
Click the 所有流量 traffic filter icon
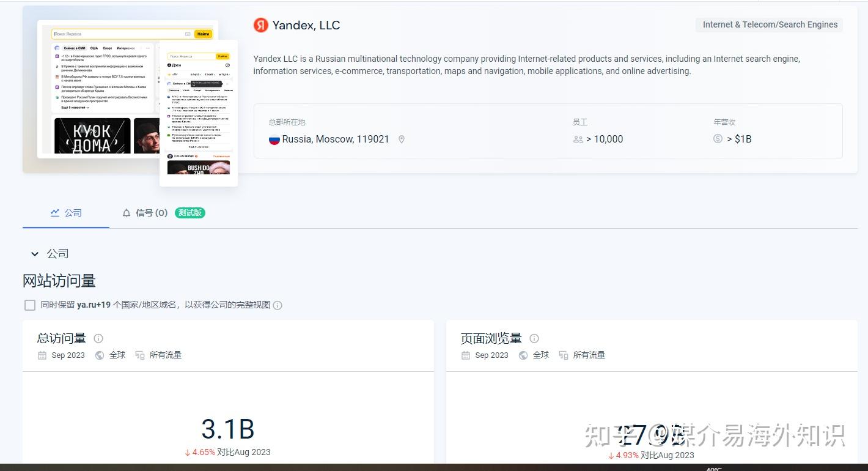point(146,355)
